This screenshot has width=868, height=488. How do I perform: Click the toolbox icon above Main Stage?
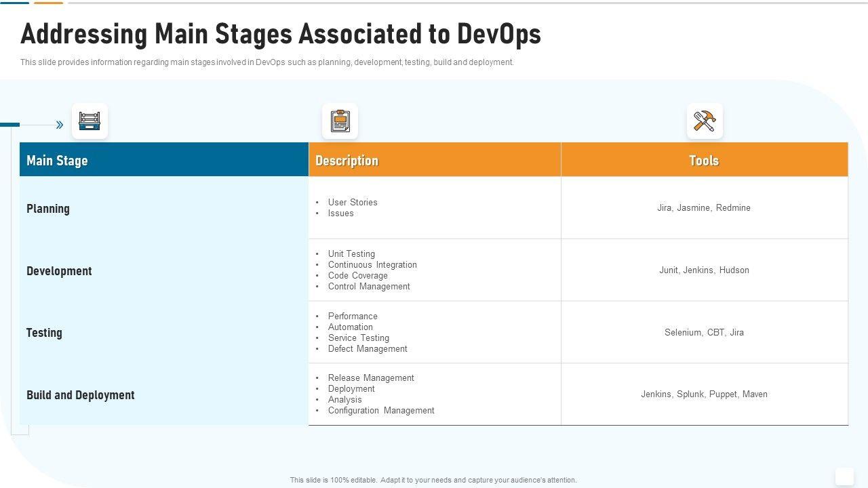[90, 121]
